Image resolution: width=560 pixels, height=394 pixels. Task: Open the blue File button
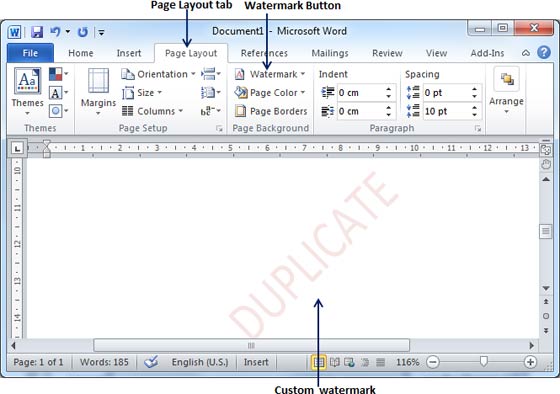click(30, 53)
